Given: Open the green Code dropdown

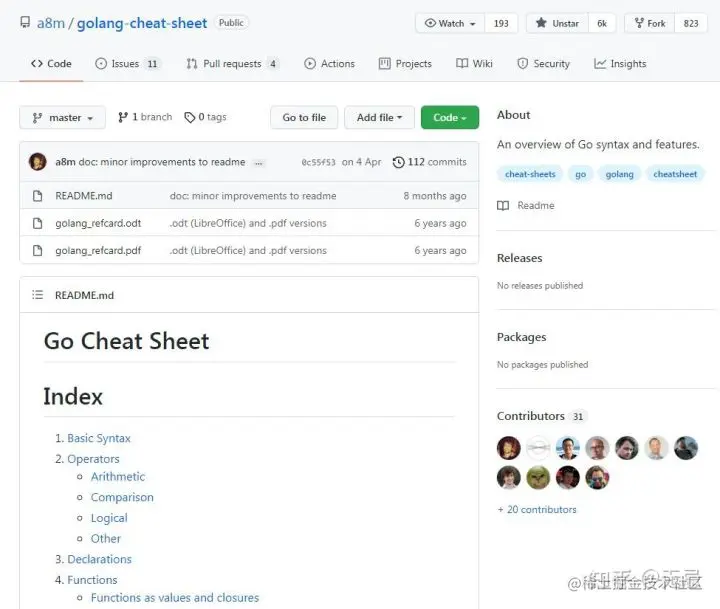Looking at the screenshot, I should 450,118.
